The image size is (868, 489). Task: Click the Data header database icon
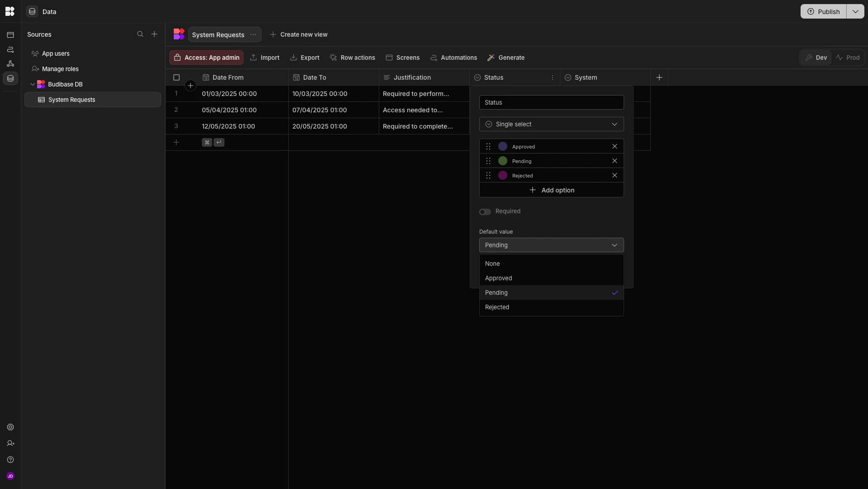[32, 11]
